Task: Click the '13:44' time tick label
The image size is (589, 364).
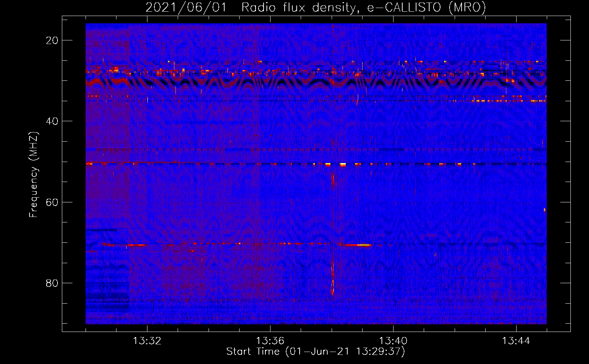Action: 516,341
